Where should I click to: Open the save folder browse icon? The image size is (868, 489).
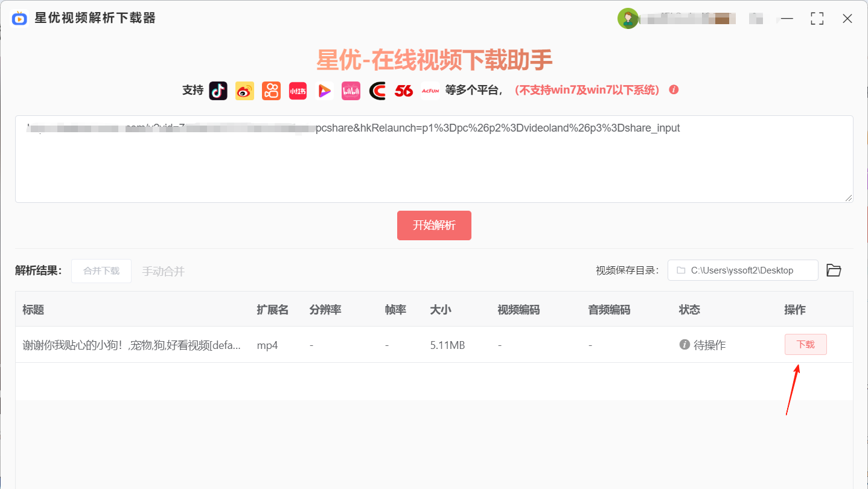coord(834,270)
